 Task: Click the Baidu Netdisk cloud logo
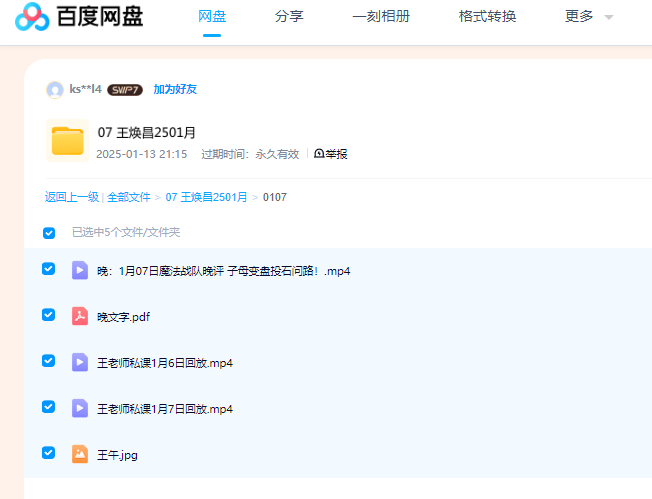[32, 17]
